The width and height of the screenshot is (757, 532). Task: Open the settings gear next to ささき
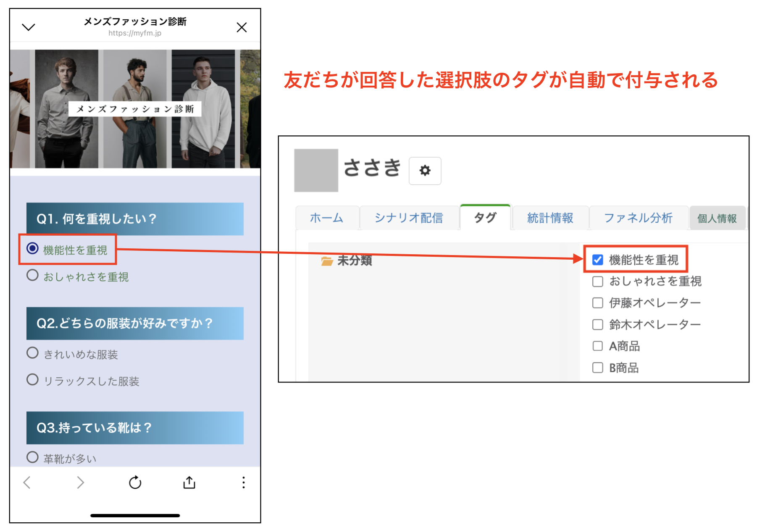(x=425, y=170)
